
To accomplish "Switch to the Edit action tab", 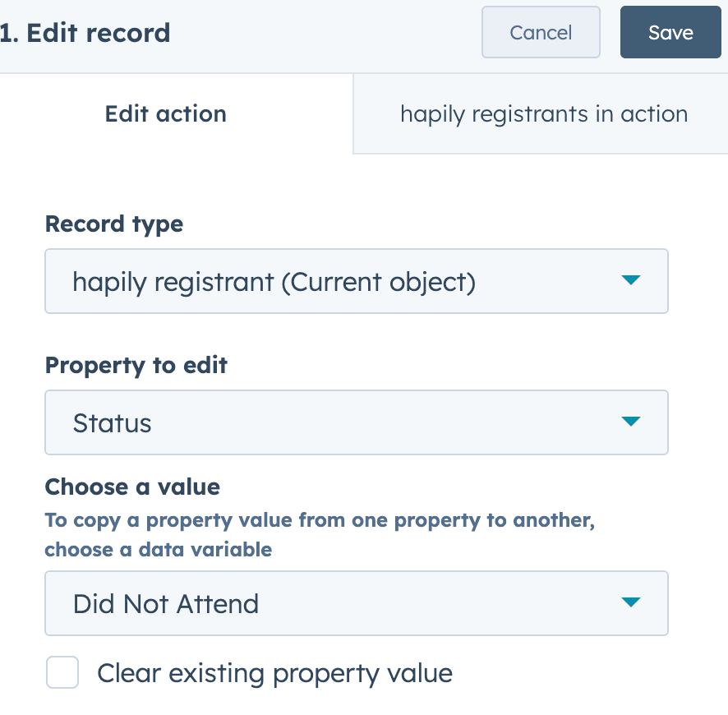I will pos(166,113).
